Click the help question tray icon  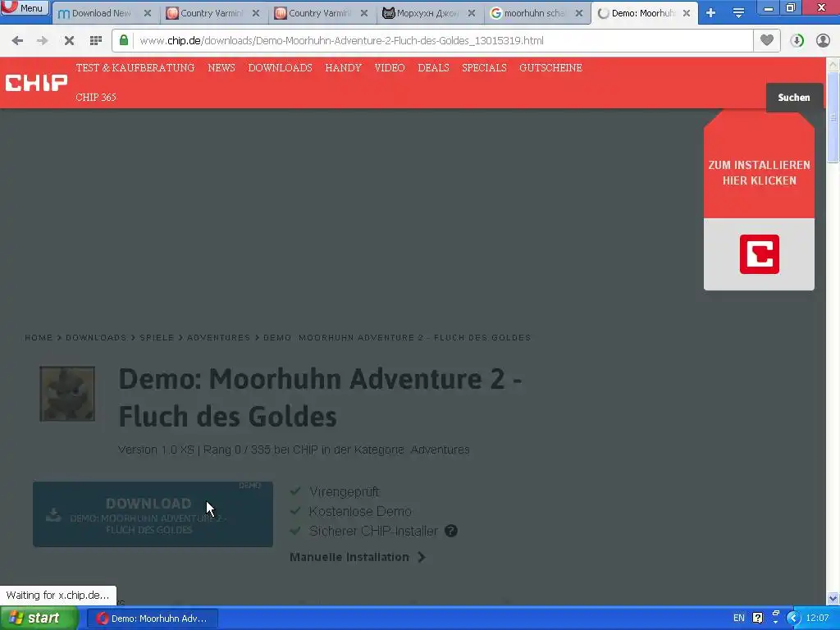(757, 619)
